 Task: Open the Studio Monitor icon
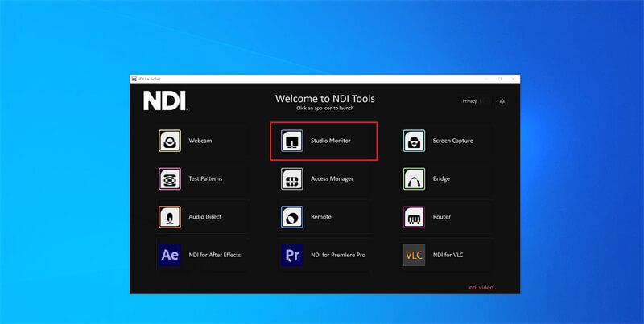coord(292,141)
